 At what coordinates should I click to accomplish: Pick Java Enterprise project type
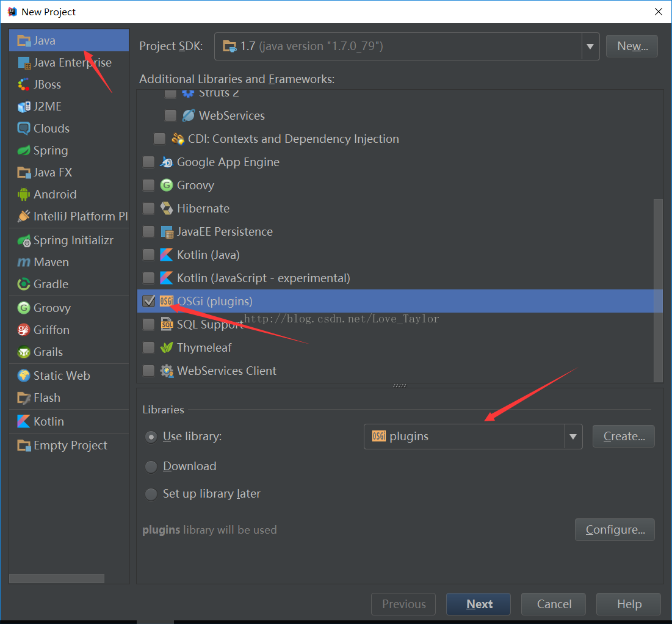point(68,63)
